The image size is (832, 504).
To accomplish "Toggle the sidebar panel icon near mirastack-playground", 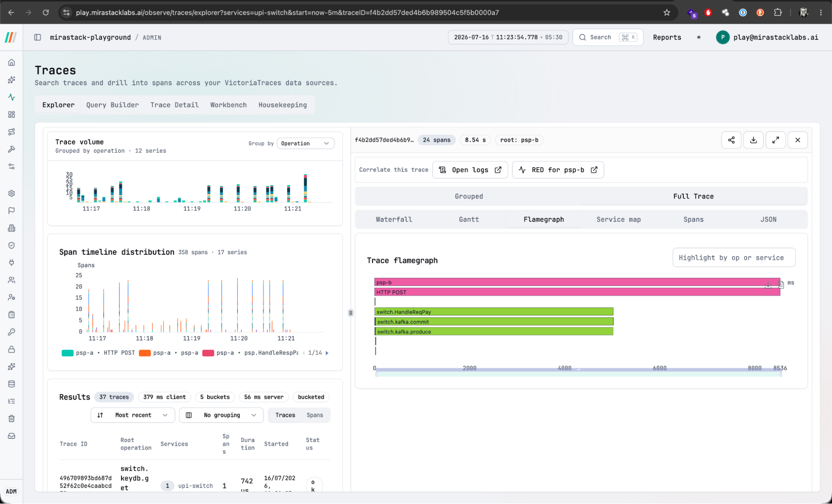I will (37, 37).
